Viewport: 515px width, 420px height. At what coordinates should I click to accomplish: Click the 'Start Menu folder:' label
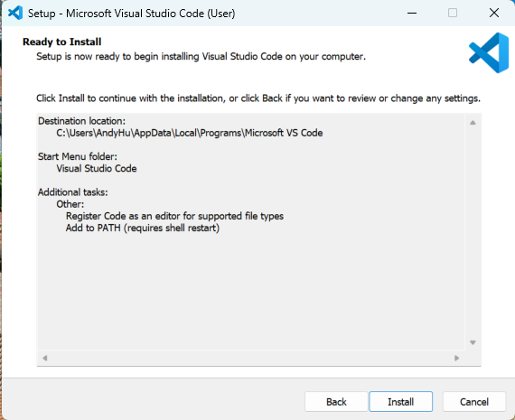78,156
